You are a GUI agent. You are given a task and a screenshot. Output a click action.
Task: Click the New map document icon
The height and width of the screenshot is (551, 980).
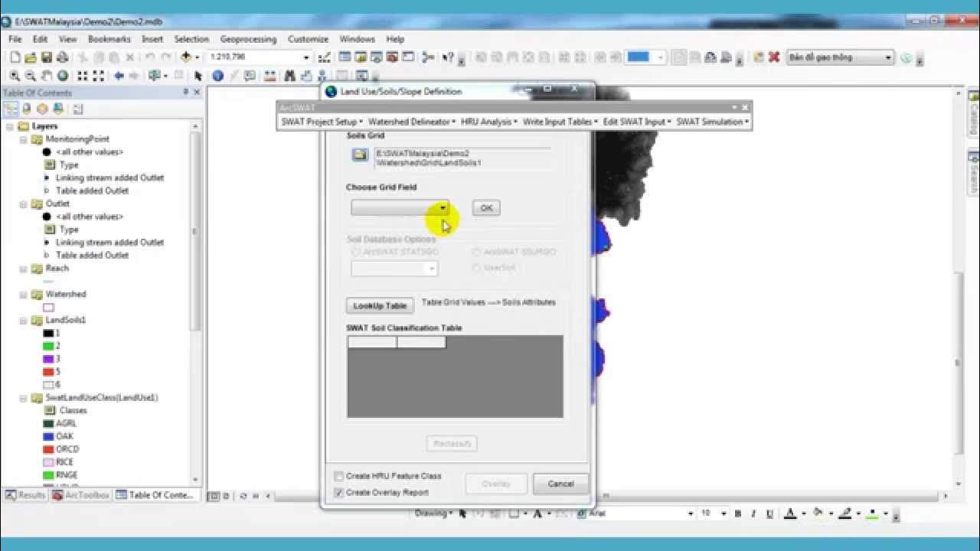15,57
